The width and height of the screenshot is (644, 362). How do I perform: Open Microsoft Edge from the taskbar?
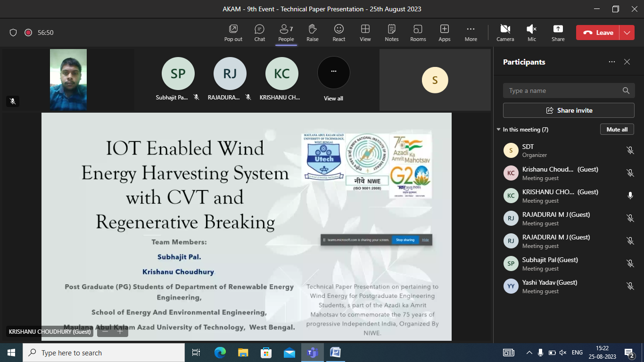click(x=220, y=353)
